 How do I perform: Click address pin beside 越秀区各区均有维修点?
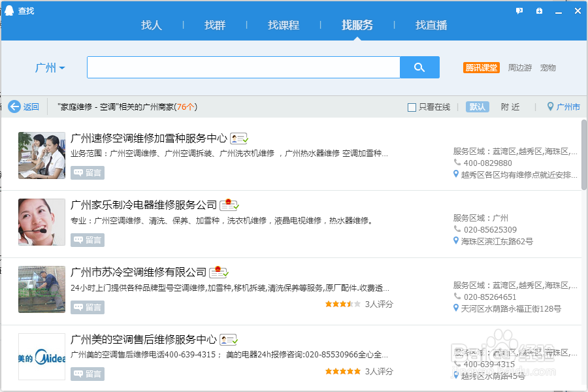(x=456, y=174)
